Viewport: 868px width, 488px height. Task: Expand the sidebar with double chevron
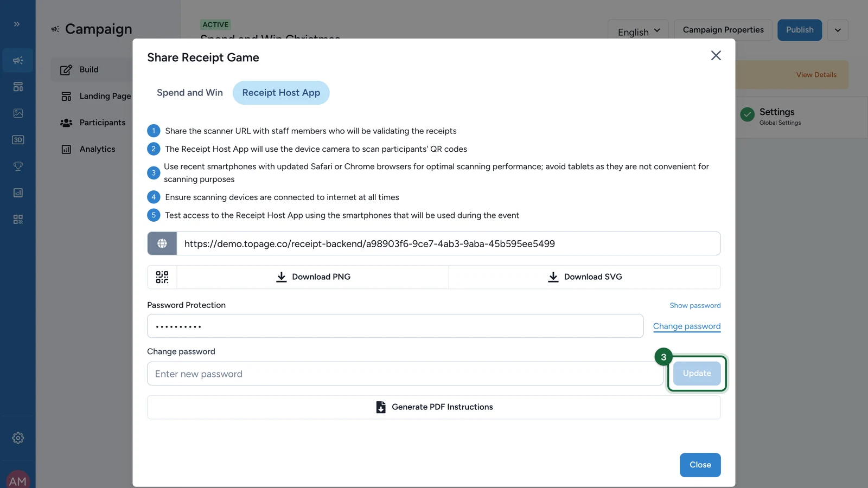[17, 24]
